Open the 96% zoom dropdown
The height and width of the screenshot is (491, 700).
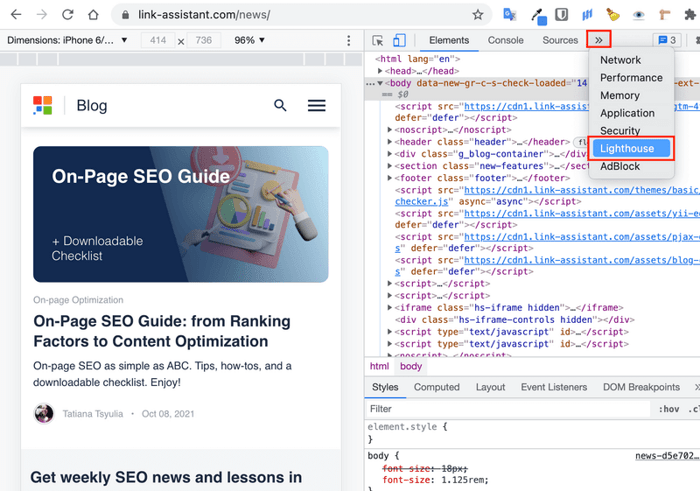[250, 40]
